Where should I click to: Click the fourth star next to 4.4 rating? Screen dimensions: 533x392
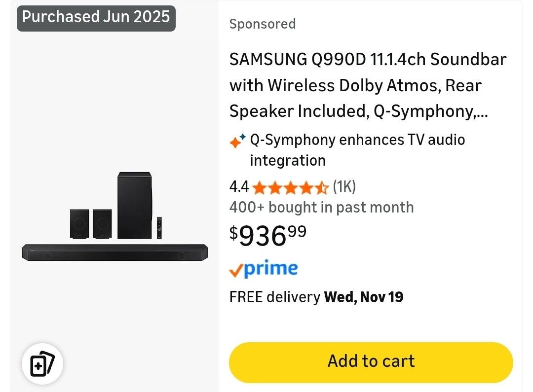307,187
